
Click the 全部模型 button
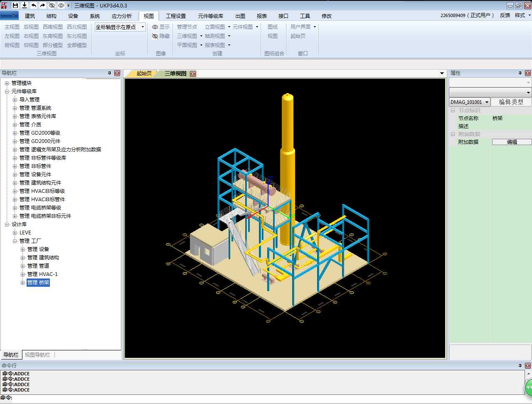77,45
